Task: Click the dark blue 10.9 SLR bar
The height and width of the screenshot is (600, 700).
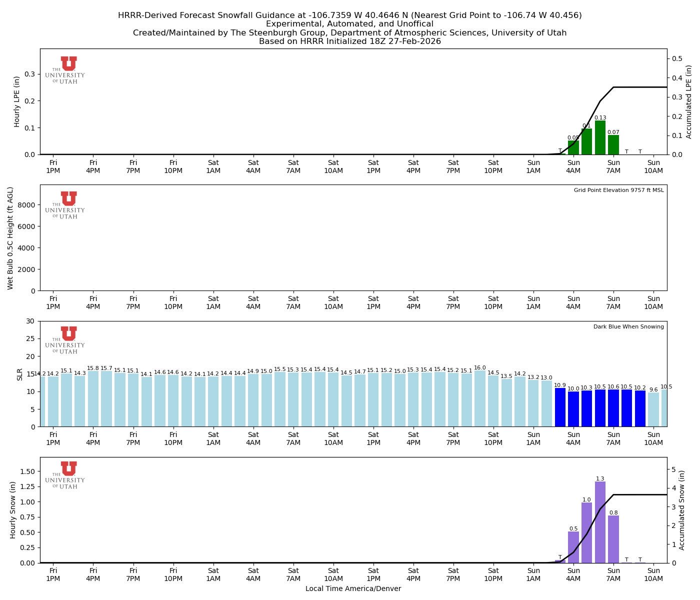Action: pyautogui.click(x=560, y=407)
